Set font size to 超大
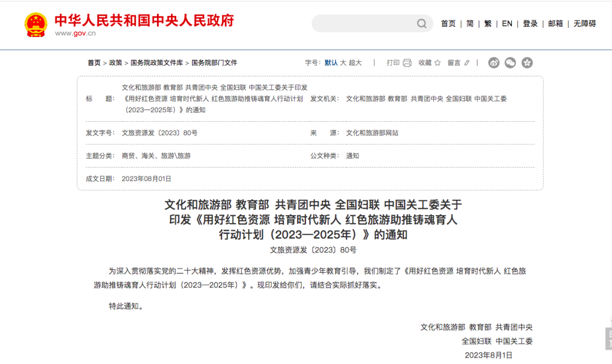The height and width of the screenshot is (364, 612). click(x=355, y=63)
